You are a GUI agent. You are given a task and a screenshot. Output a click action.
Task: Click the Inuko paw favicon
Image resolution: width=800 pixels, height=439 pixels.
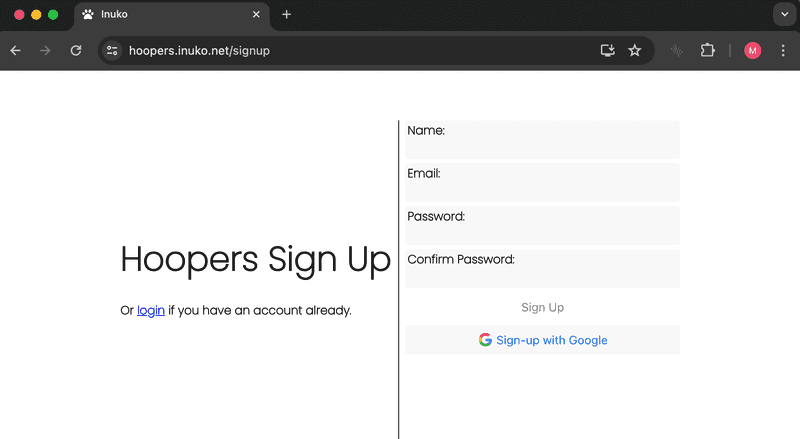(x=88, y=14)
